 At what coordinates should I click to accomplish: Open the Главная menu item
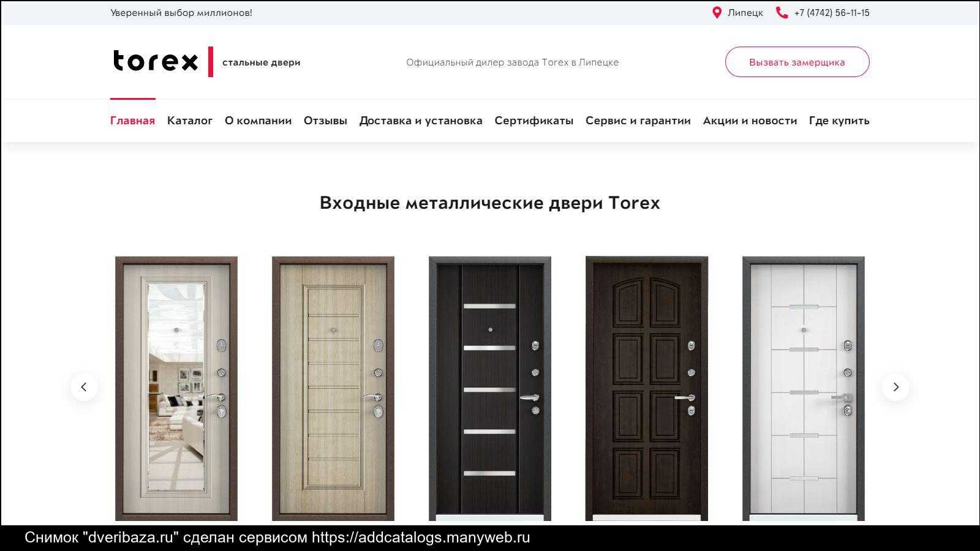point(132,121)
